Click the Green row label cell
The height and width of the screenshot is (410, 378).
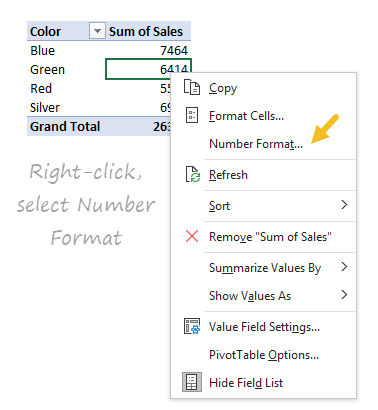click(66, 69)
